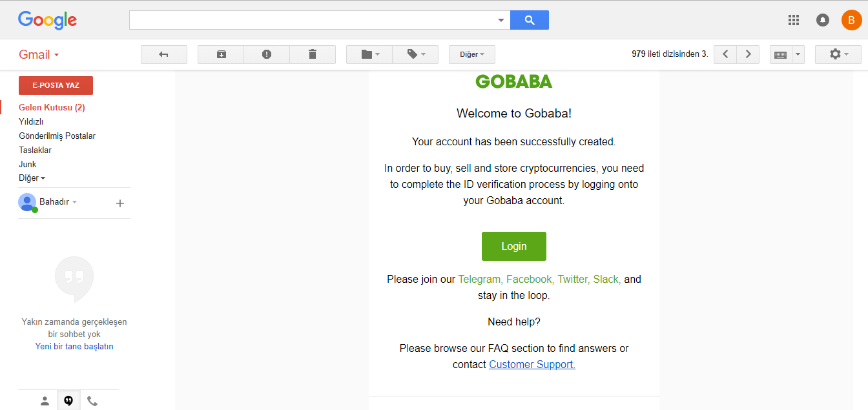This screenshot has height=410, width=868.
Task: Open the Google logo homepage
Action: 47,20
